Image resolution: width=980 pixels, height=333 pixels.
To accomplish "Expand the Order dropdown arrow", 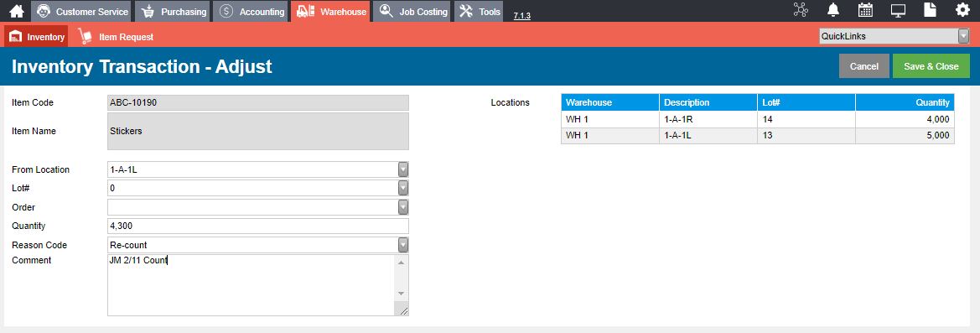I will (403, 207).
